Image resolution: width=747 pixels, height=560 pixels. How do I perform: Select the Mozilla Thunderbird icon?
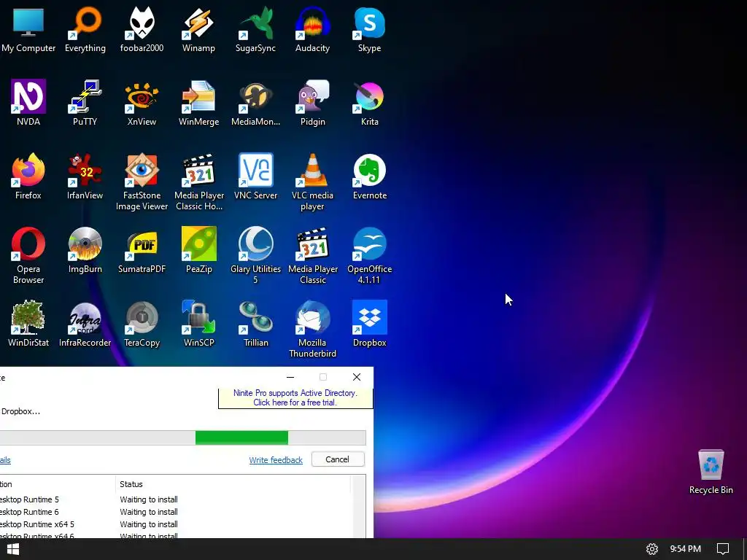pyautogui.click(x=312, y=329)
